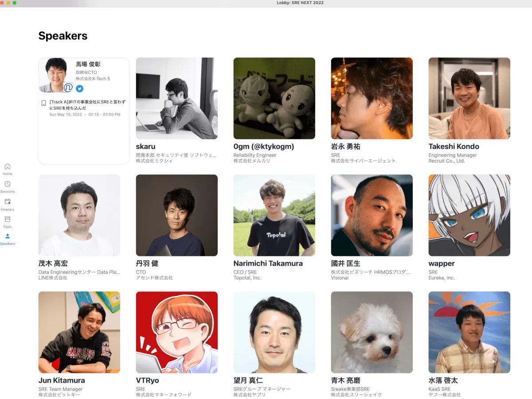532x399 pixels.
Task: Click the Sessions label in the sidebar
Action: pos(8,192)
